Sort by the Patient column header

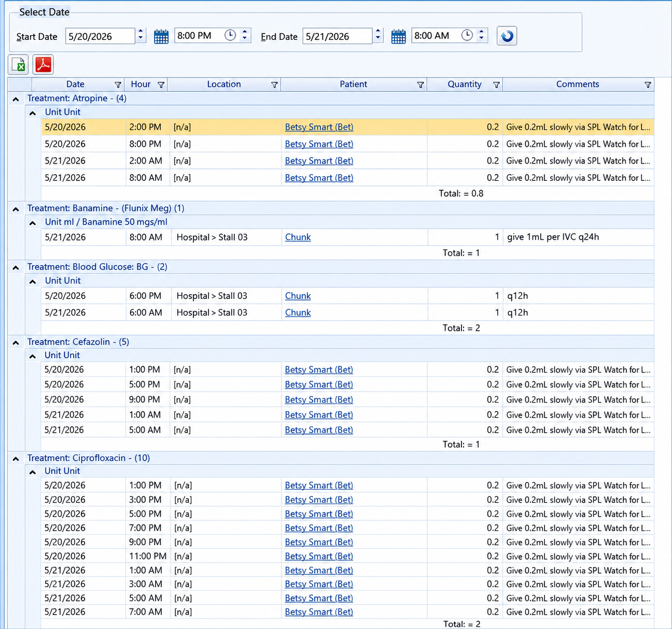click(x=353, y=84)
